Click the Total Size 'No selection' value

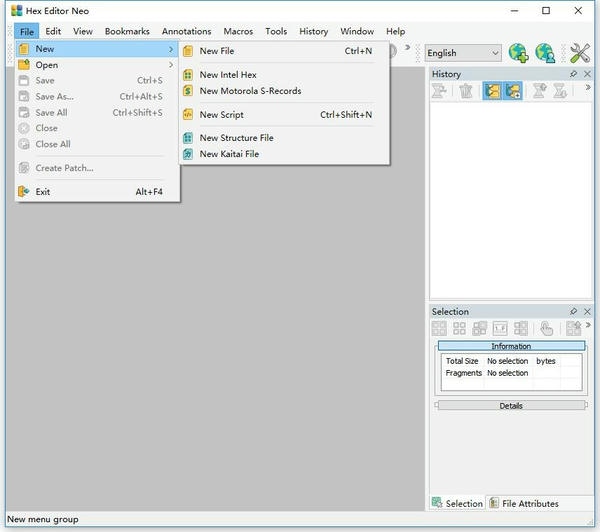click(507, 361)
